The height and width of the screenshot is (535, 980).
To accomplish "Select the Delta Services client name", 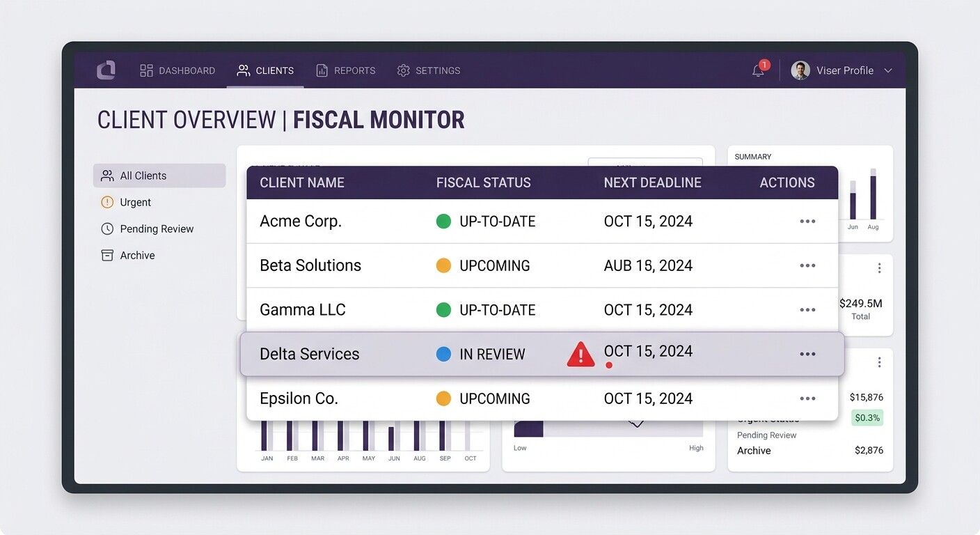I will [310, 354].
